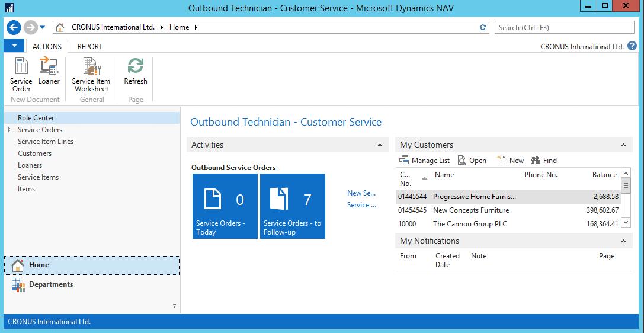Screen dimensions: 644x333
Task: Click the My Customers scrollbar up arrow
Action: tap(626, 173)
